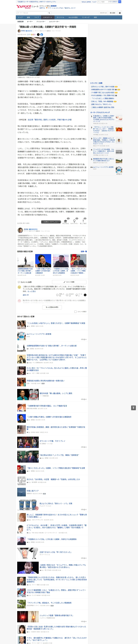Open the ランキング navigation tab
This screenshot has width=138, height=644.
86,17
